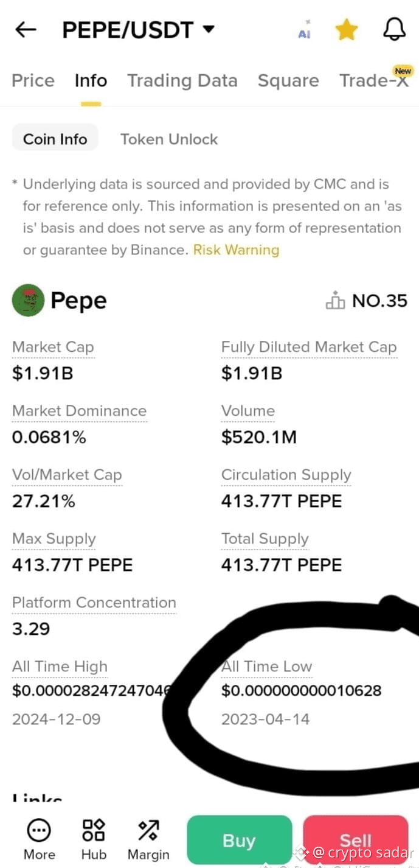
Task: Open the AI assistant icon
Action: [x=305, y=30]
